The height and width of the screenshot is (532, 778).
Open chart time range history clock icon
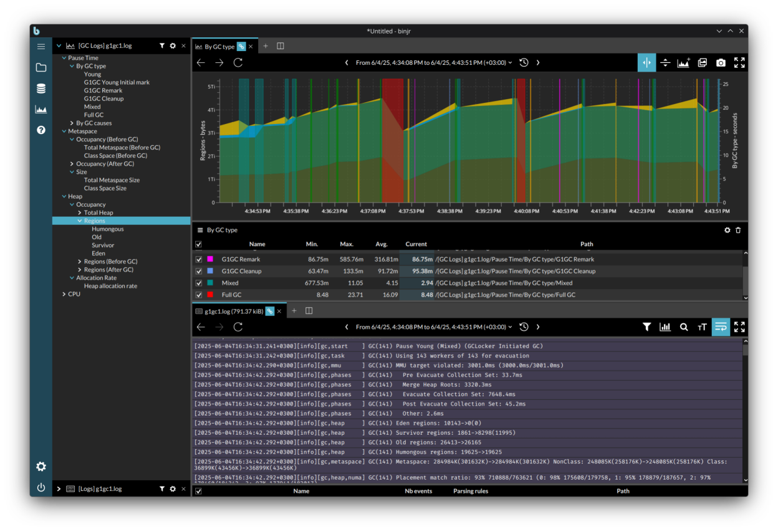tap(524, 62)
